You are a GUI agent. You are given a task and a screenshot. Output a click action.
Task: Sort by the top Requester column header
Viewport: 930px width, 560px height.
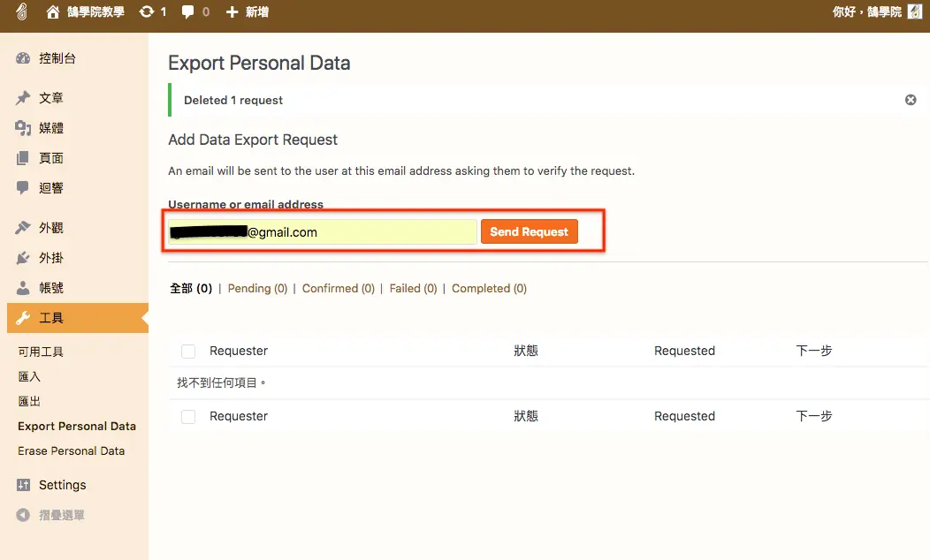(x=239, y=351)
